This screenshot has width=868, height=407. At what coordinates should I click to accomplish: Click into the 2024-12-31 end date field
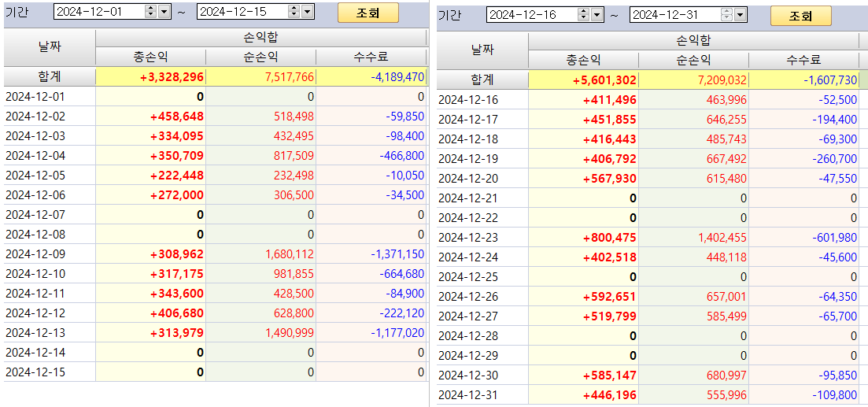675,15
